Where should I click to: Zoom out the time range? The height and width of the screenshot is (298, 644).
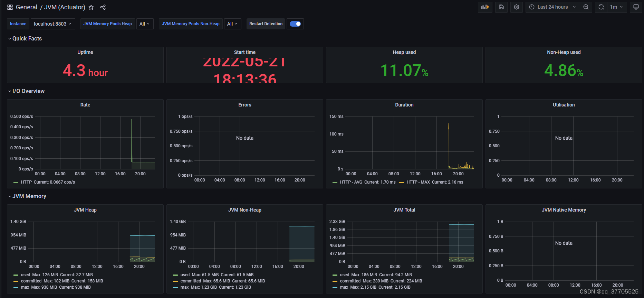pos(586,7)
